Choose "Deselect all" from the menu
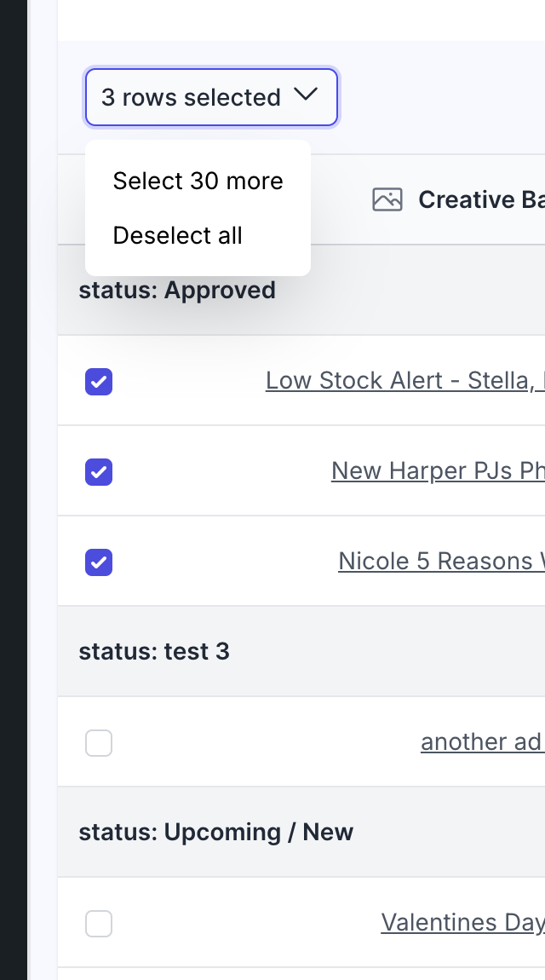 click(177, 235)
